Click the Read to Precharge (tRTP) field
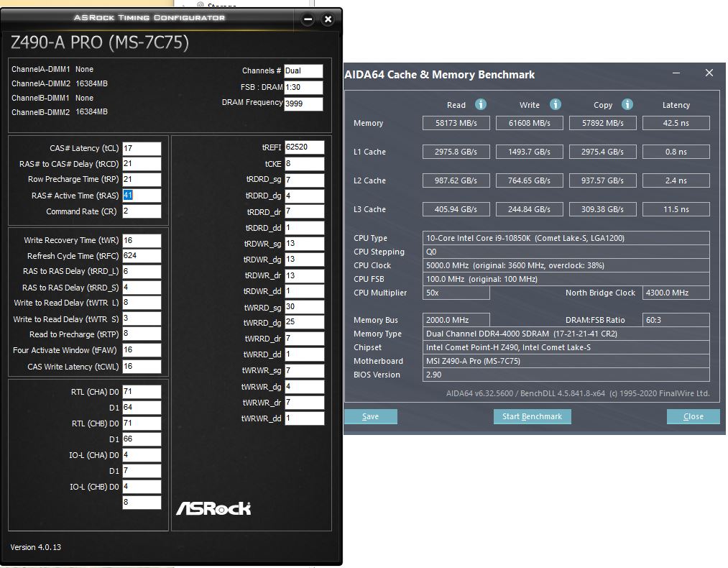The height and width of the screenshot is (568, 728). click(x=142, y=334)
